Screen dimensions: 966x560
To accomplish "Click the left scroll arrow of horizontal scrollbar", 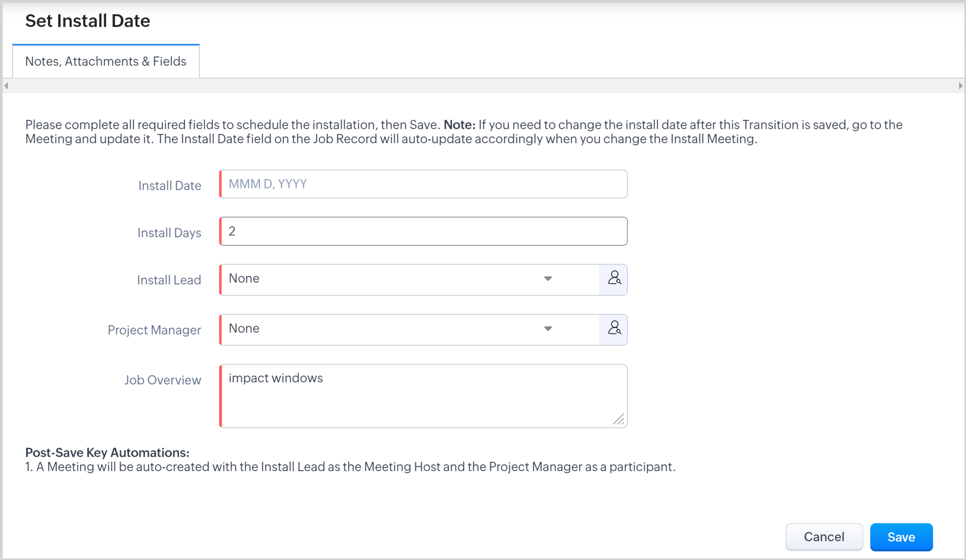I will [6, 86].
